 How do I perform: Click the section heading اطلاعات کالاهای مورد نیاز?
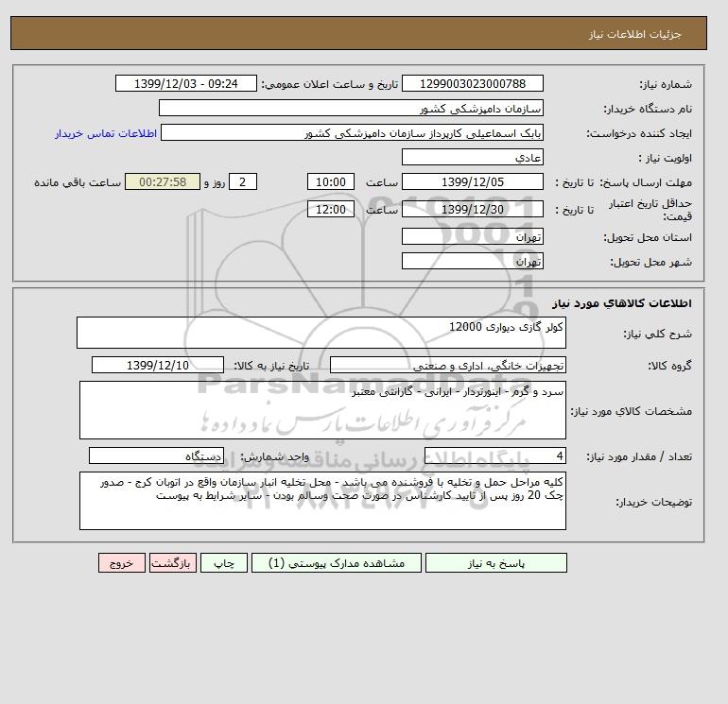(622, 303)
